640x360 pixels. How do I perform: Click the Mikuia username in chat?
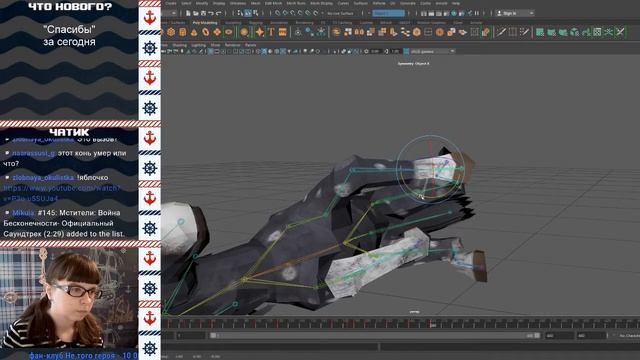click(x=23, y=213)
